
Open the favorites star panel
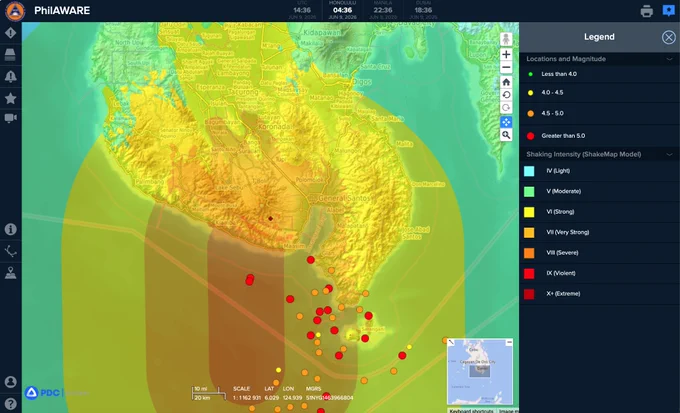click(10, 98)
